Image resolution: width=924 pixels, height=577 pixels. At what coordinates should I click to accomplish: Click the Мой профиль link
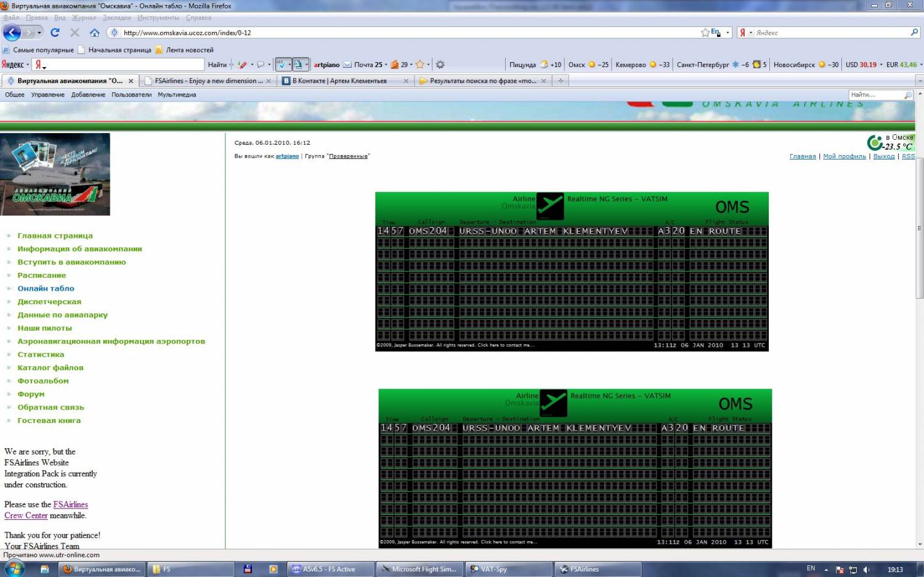point(844,156)
